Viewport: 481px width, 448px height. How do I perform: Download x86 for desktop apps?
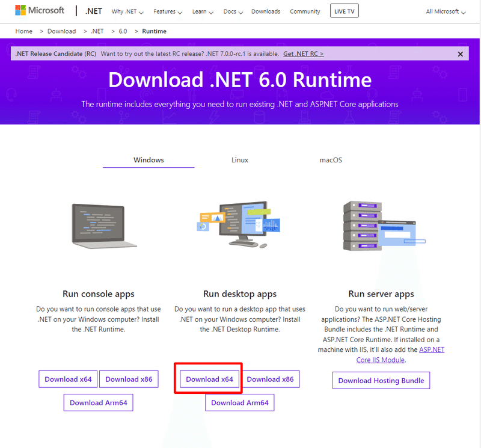point(270,379)
